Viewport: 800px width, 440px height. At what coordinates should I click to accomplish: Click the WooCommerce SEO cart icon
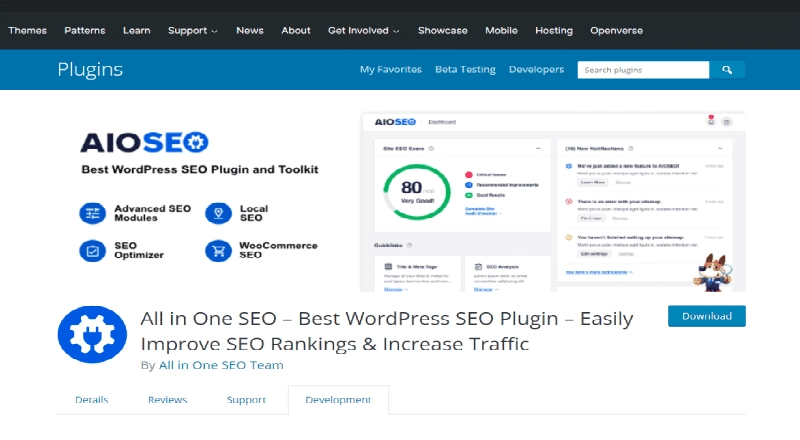(218, 251)
